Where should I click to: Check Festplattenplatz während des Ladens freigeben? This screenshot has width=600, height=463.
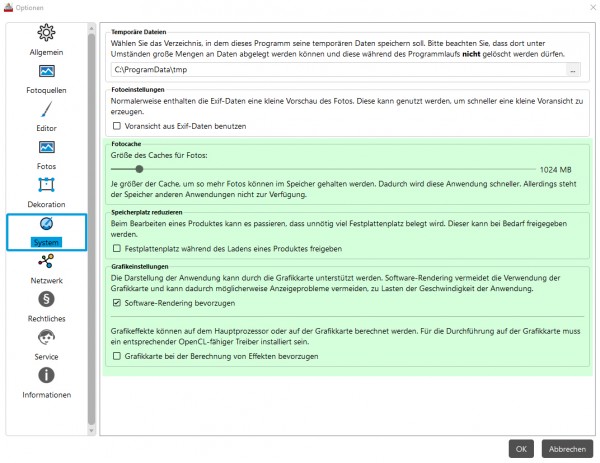(x=117, y=248)
